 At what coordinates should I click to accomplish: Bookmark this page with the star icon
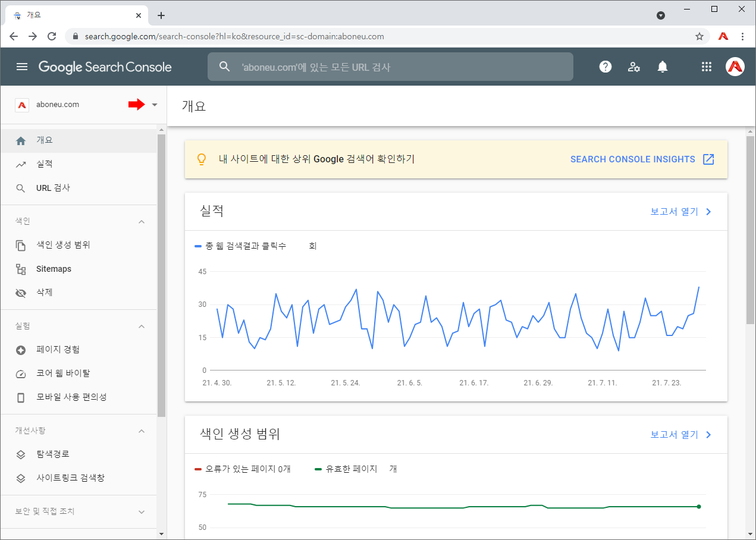pyautogui.click(x=699, y=36)
